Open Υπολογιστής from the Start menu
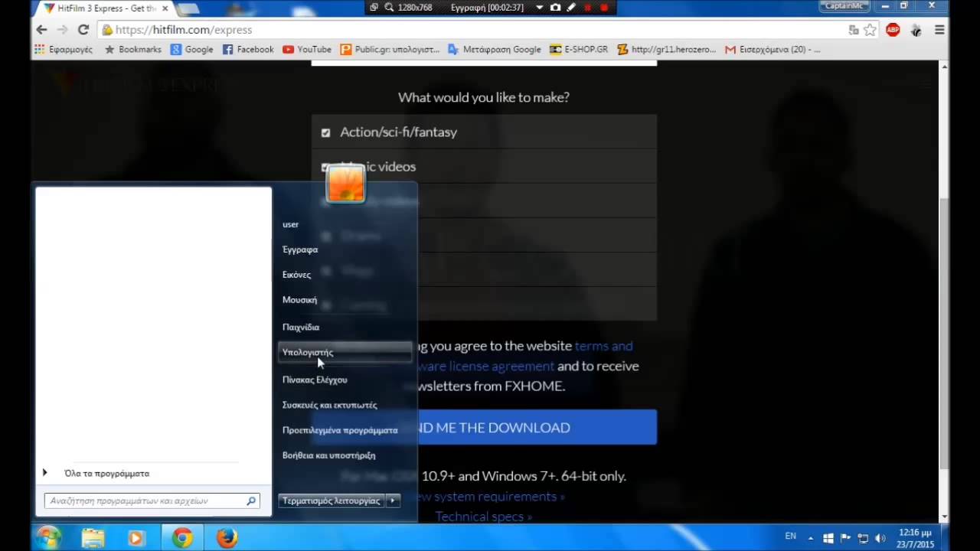This screenshot has height=551, width=980. tap(345, 352)
